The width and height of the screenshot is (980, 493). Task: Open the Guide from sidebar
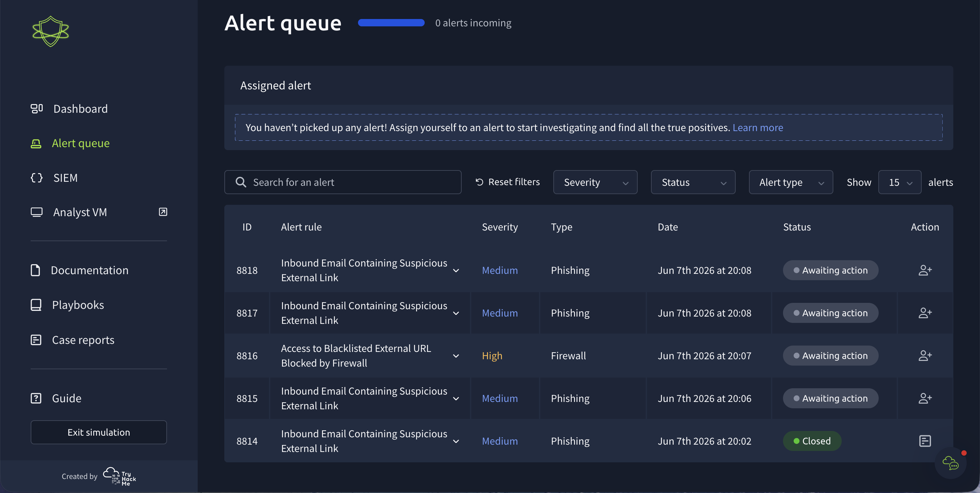67,398
